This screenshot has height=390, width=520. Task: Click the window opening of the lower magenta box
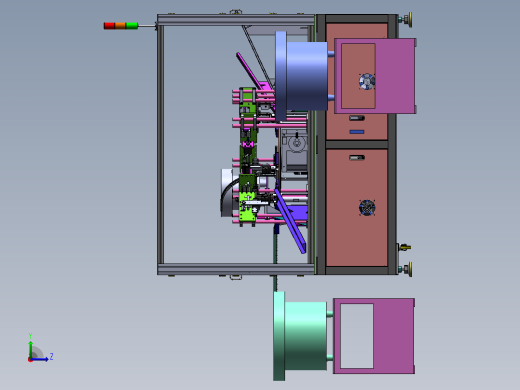[357, 336]
